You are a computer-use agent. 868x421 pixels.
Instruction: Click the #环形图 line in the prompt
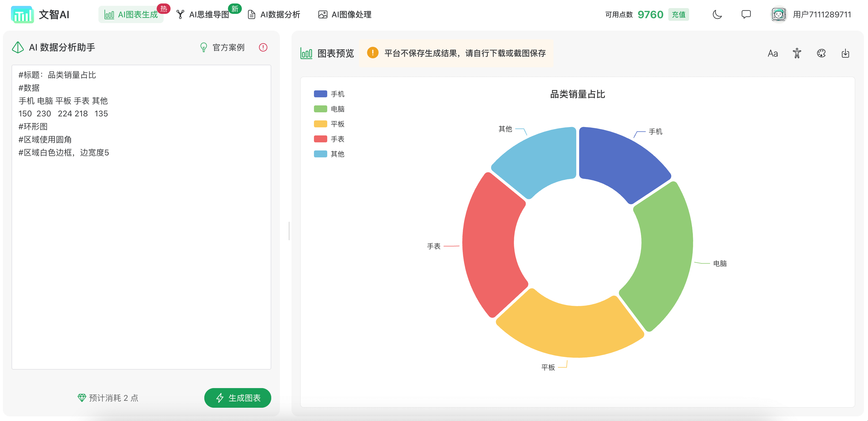(33, 127)
